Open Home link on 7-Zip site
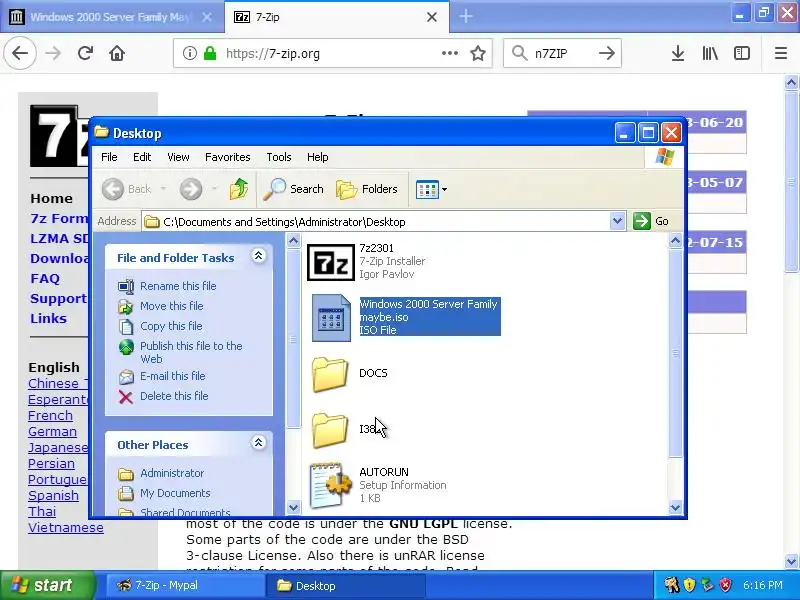Screen dimensions: 800x600 (51, 198)
